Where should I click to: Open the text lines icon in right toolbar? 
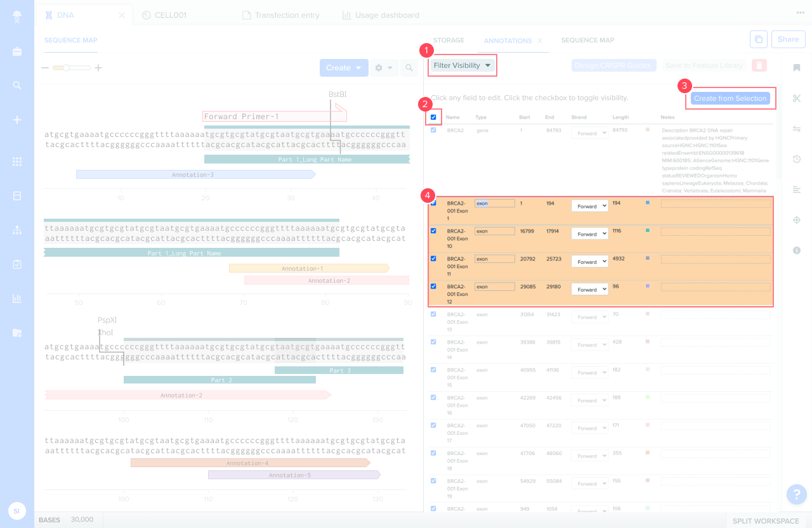click(797, 190)
